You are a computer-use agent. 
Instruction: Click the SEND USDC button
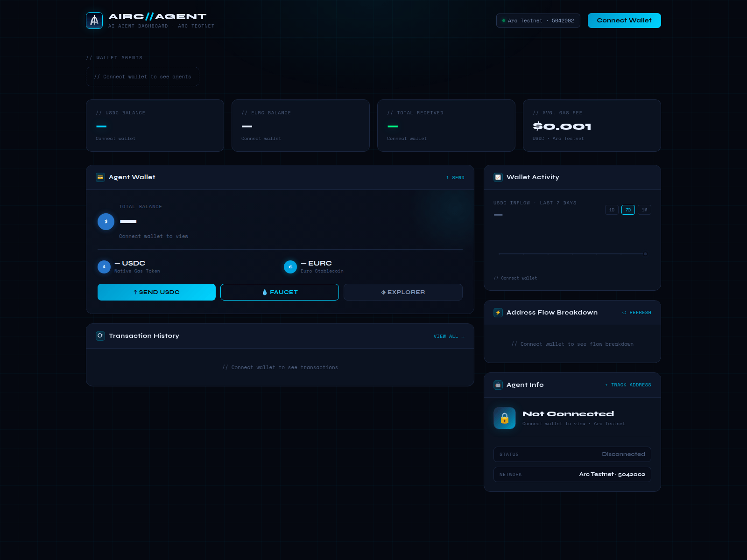click(156, 292)
